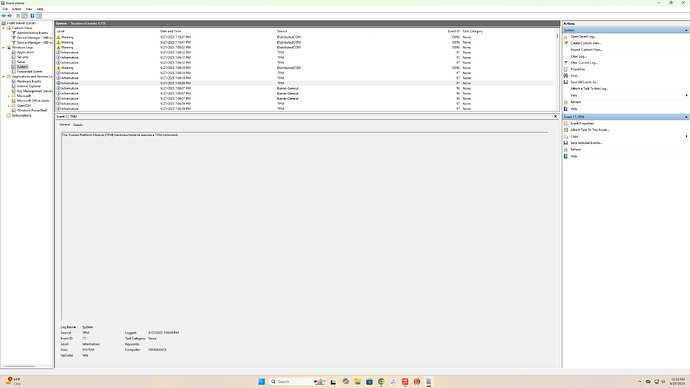Click the Forward arrow in the toolbar
690x388 pixels.
tap(10, 16)
